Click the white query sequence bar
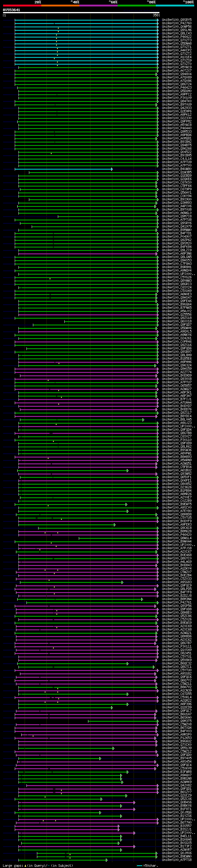Screen dimensions: 197x868 click(x=81, y=13)
